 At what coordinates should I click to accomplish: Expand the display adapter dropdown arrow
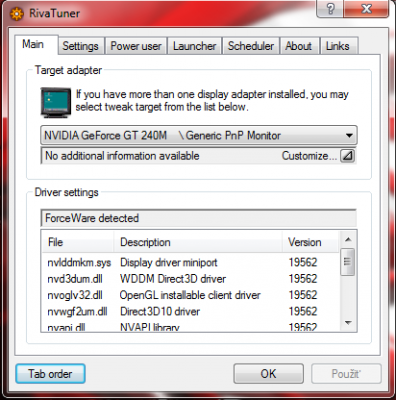[349, 136]
